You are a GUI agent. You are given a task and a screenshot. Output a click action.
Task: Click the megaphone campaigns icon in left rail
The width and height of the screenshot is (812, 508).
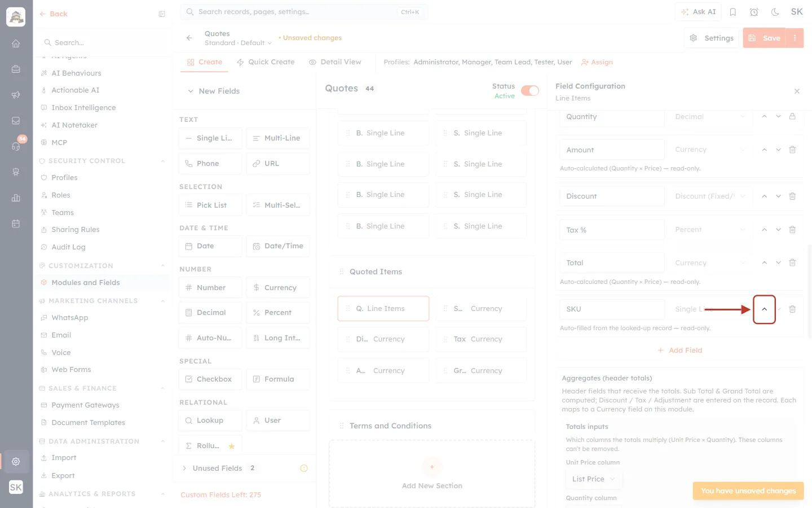(x=16, y=95)
